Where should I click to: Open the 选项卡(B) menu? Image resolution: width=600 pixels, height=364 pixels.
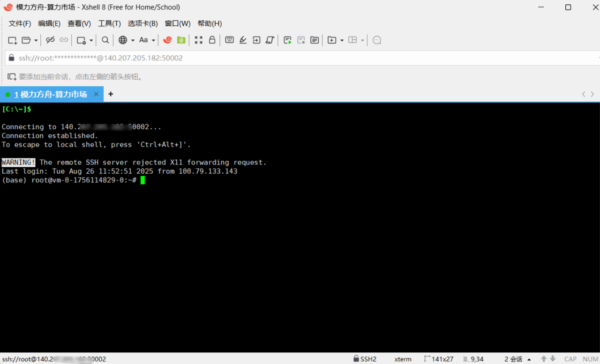click(142, 23)
